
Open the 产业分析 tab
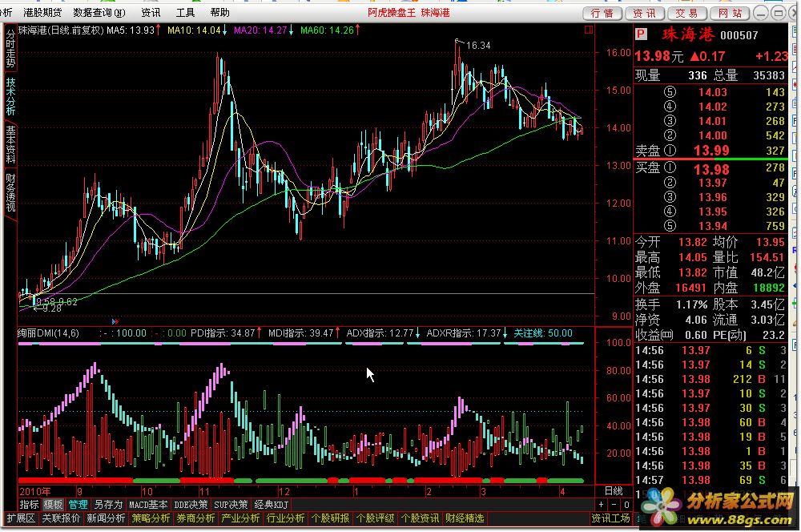(x=240, y=518)
